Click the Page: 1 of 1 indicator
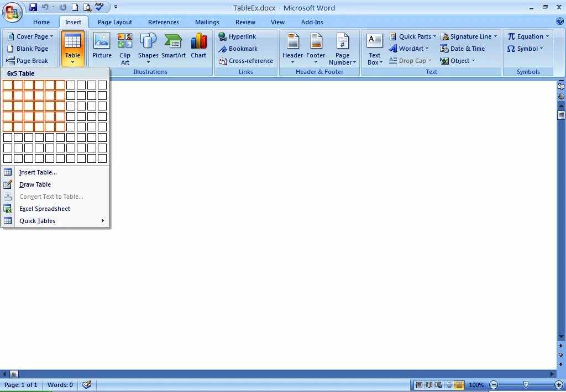The image size is (566, 392). (21, 385)
